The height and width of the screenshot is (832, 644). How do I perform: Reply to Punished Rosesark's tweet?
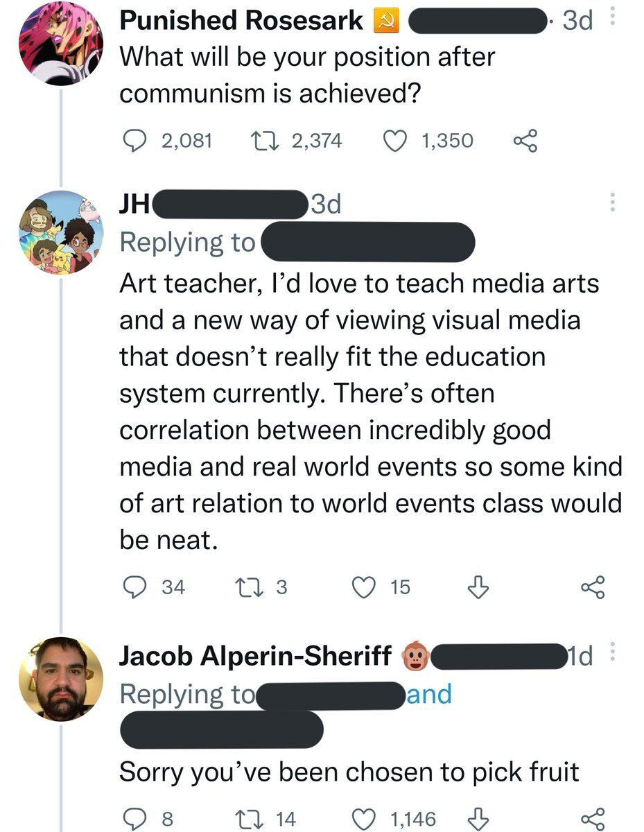132,141
